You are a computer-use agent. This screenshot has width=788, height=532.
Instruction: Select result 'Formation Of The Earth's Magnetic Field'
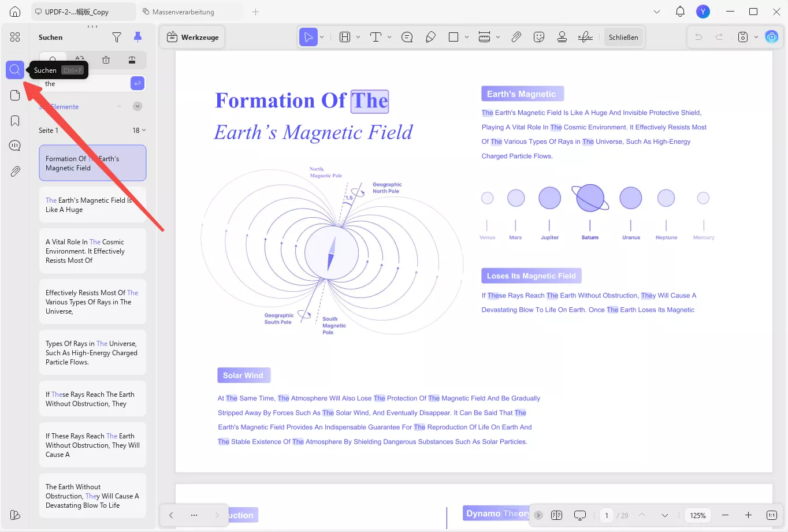pos(92,163)
